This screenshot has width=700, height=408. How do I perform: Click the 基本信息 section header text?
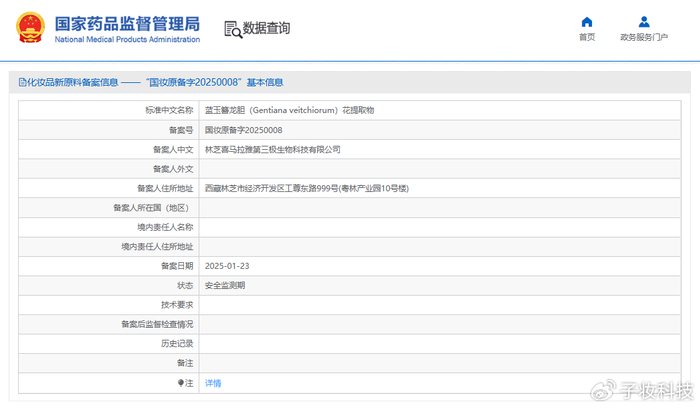265,82
